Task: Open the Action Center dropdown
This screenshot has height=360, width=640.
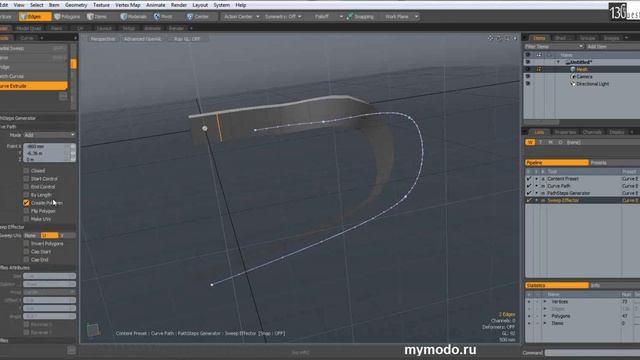Action: (x=242, y=17)
